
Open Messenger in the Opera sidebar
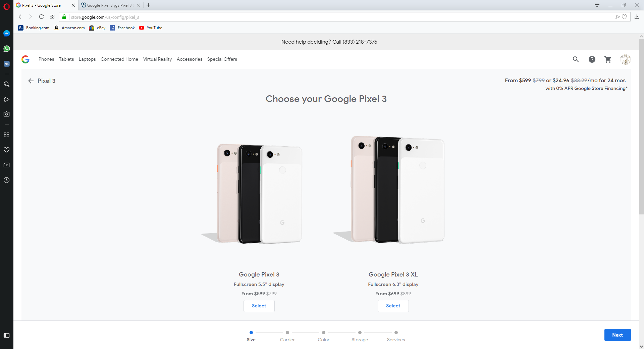(6, 34)
